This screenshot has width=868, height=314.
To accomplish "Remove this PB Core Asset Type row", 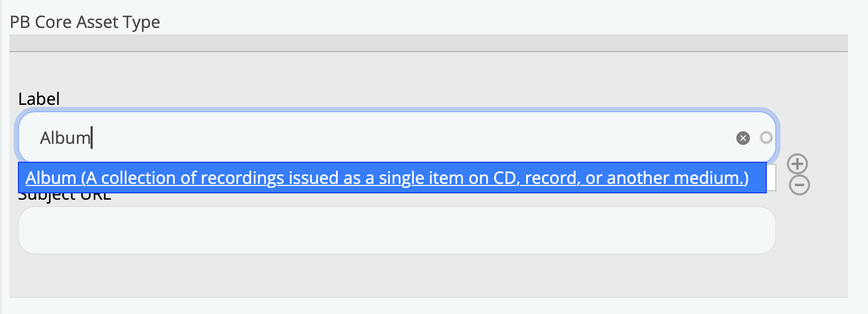I will point(799,185).
